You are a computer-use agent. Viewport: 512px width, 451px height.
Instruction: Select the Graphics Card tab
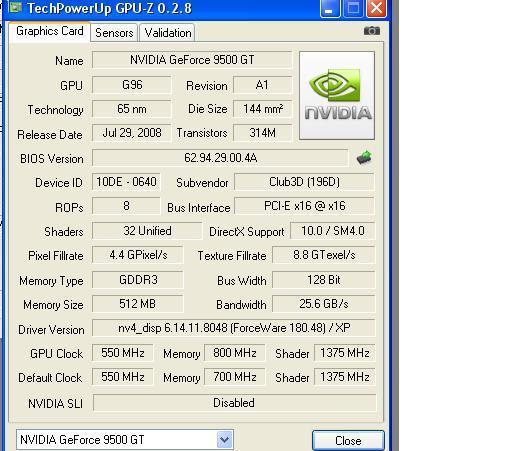[x=49, y=31]
